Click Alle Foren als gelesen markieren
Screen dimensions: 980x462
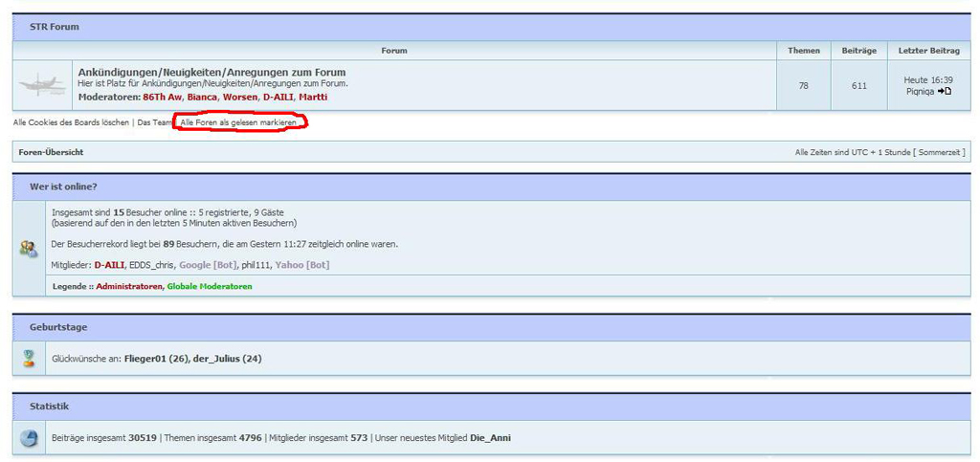(x=238, y=123)
